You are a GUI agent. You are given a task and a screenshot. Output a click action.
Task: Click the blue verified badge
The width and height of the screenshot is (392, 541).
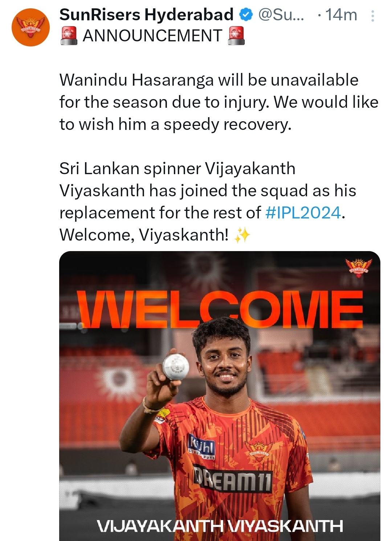tap(246, 15)
